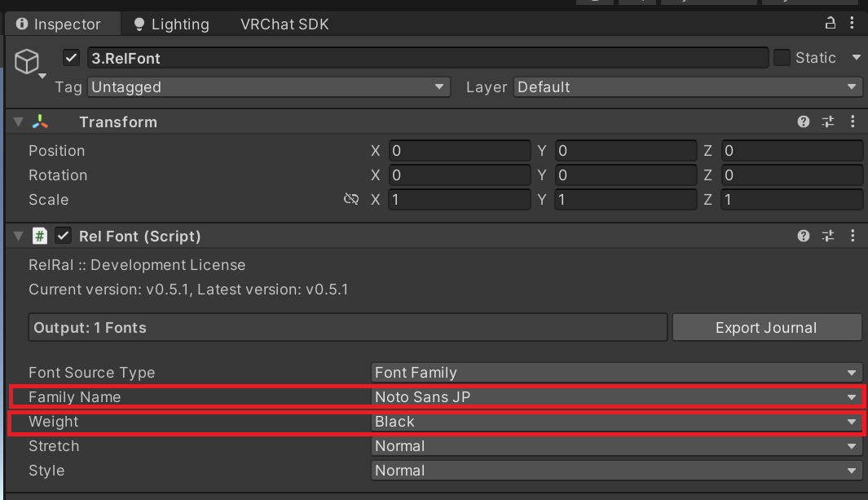Open Transform help reference icon
This screenshot has width=868, height=500.
pos(804,122)
